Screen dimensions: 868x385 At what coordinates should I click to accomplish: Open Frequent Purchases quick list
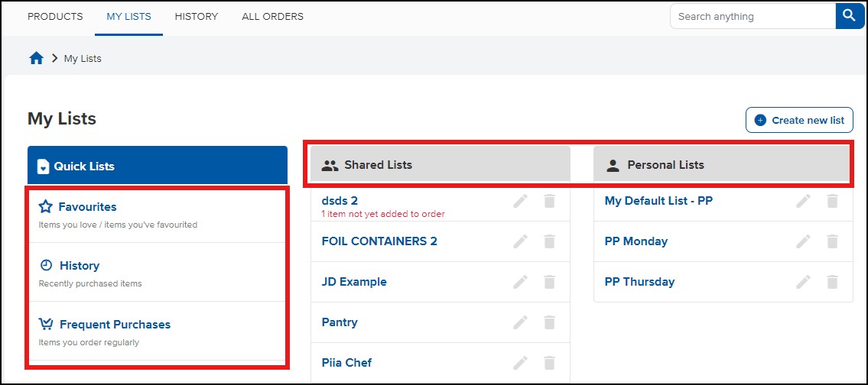[x=115, y=325]
